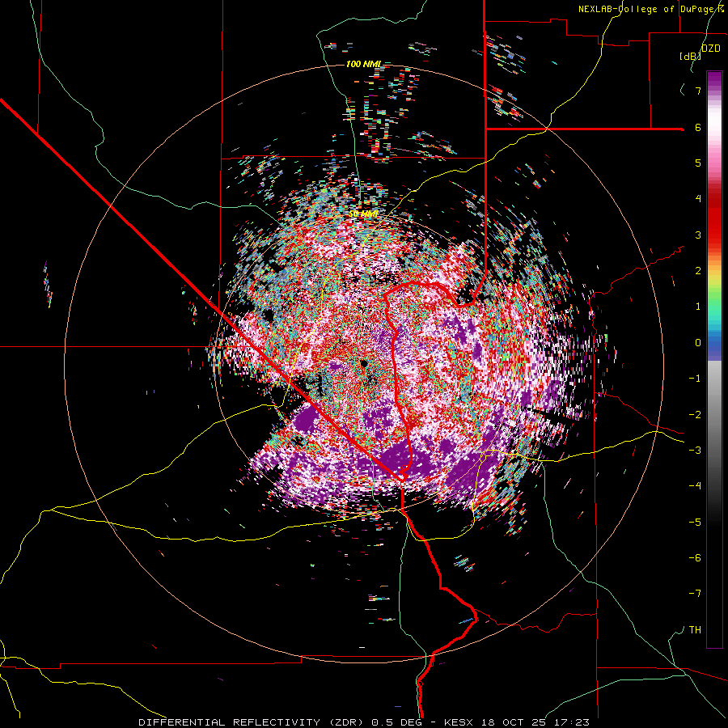
Task: Click the 100 NMI range ring label
Action: tap(363, 64)
